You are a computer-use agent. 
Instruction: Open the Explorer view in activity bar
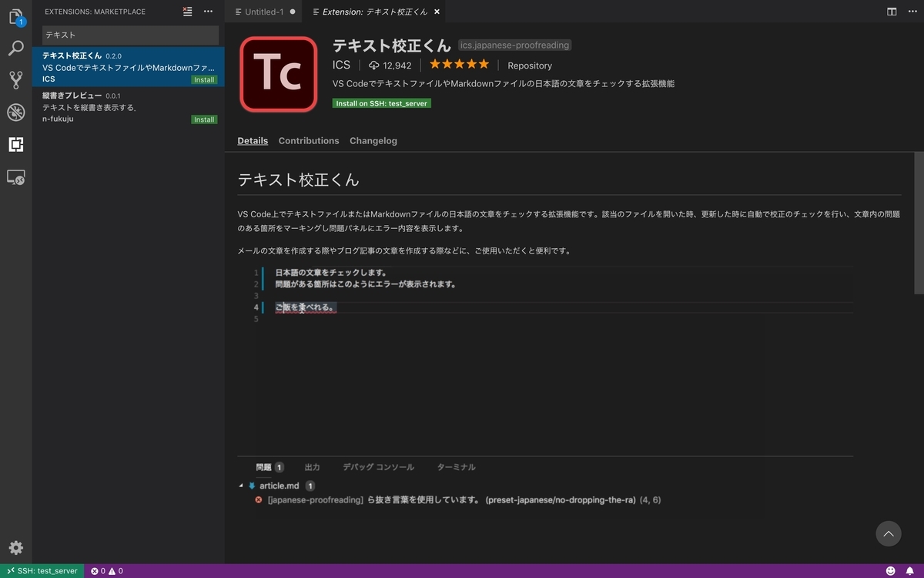(x=15, y=16)
